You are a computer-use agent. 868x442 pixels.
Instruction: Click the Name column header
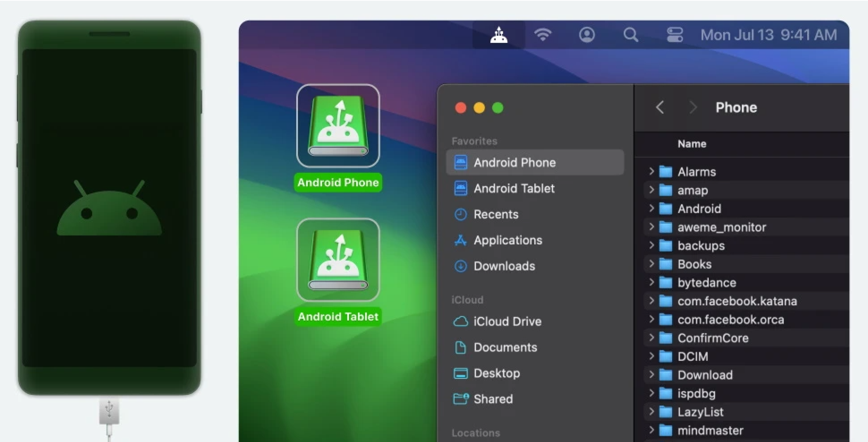[x=692, y=144]
